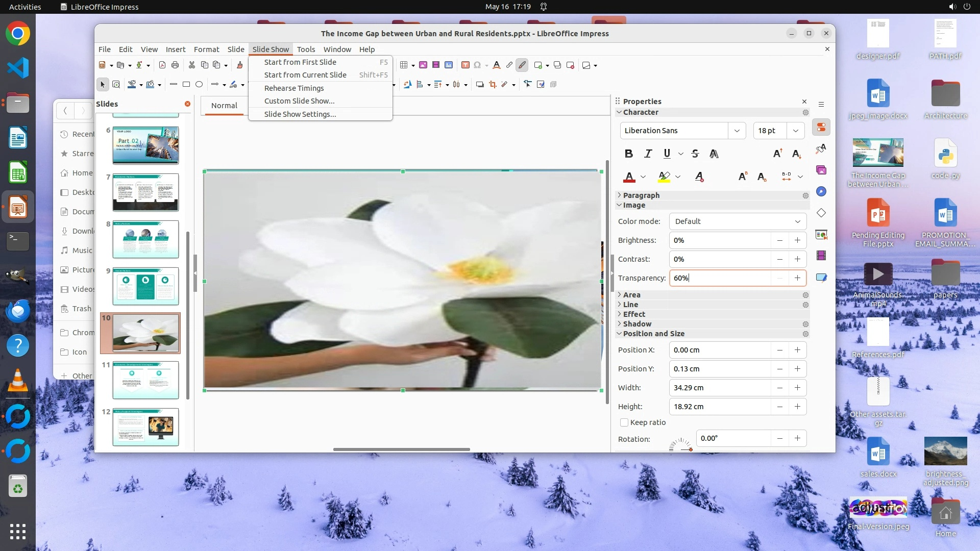The width and height of the screenshot is (980, 551).
Task: Click the Insert Image toolbar icon
Action: pyautogui.click(x=423, y=65)
